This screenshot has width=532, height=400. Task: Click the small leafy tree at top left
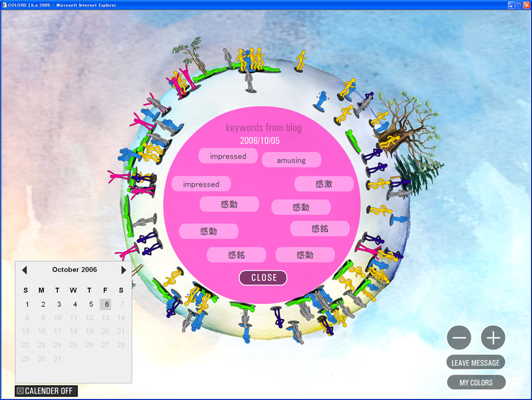(x=192, y=54)
